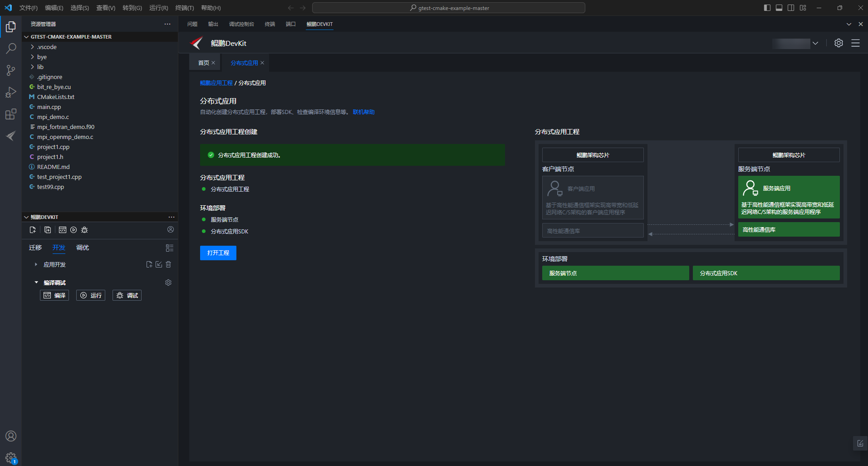
Task: Switch to the 调试控制台 panel tab
Action: (241, 24)
